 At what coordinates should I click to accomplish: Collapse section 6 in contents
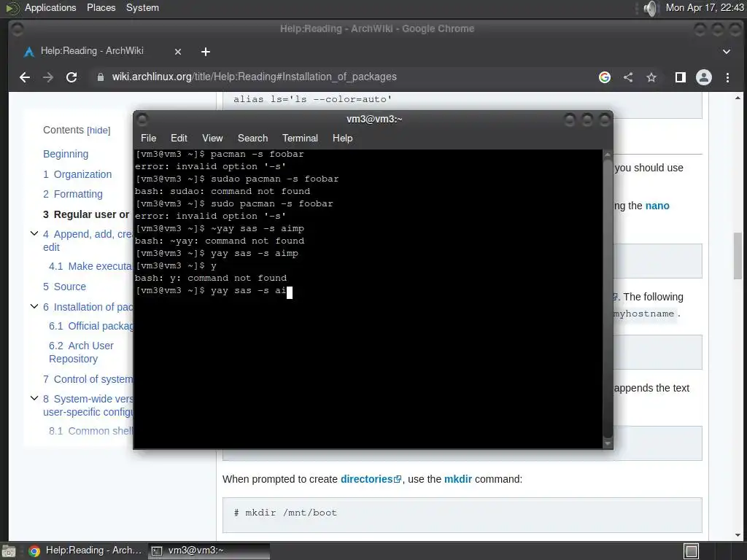pos(34,306)
